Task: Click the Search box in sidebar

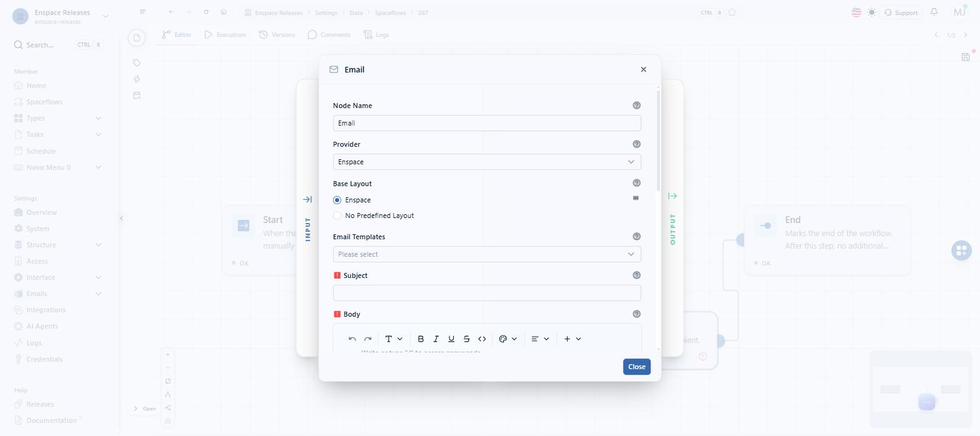Action: (x=58, y=45)
